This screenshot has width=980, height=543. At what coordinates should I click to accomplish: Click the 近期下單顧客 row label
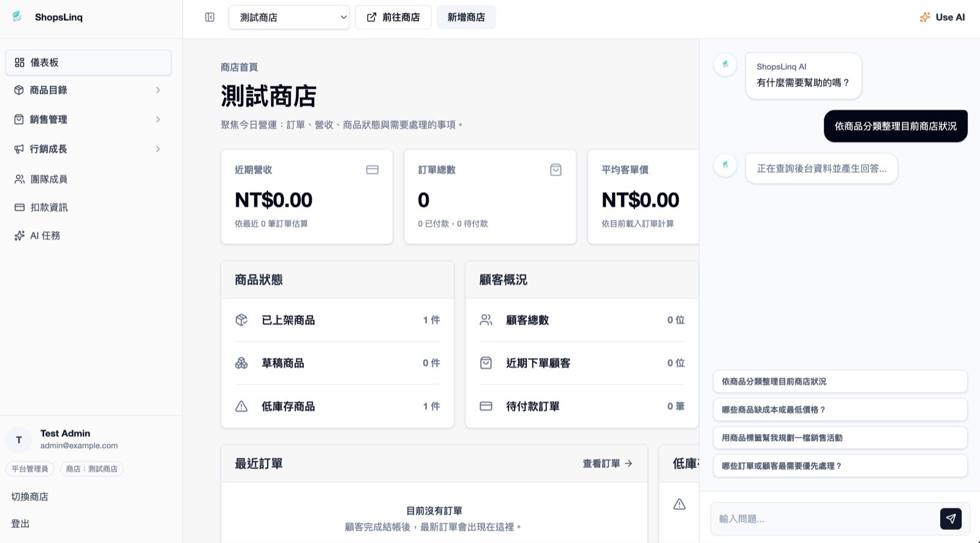[538, 363]
